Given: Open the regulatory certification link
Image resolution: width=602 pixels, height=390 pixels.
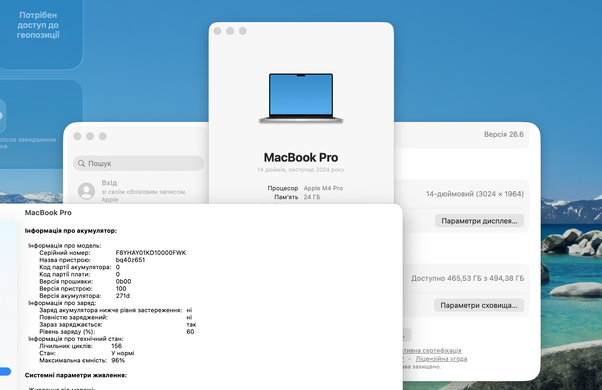Looking at the screenshot, I should [432, 350].
